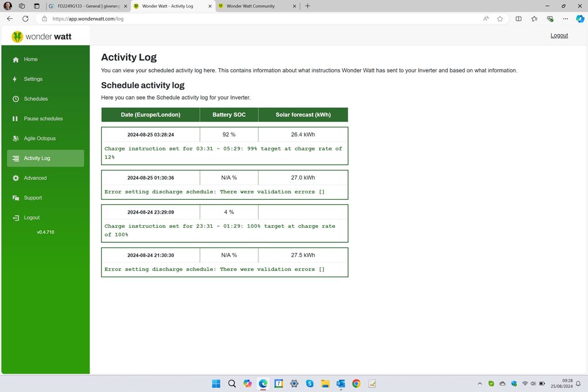Click the Date (Europe/London) column header

click(150, 115)
